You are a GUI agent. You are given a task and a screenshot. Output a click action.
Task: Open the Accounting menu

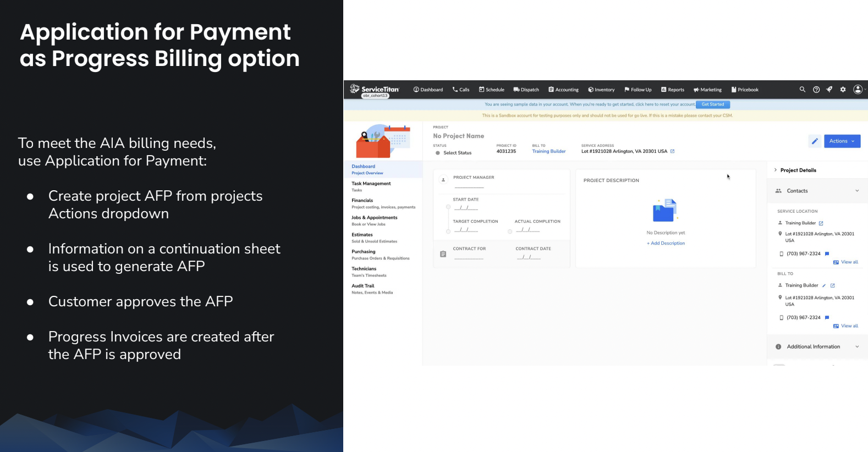pos(563,90)
